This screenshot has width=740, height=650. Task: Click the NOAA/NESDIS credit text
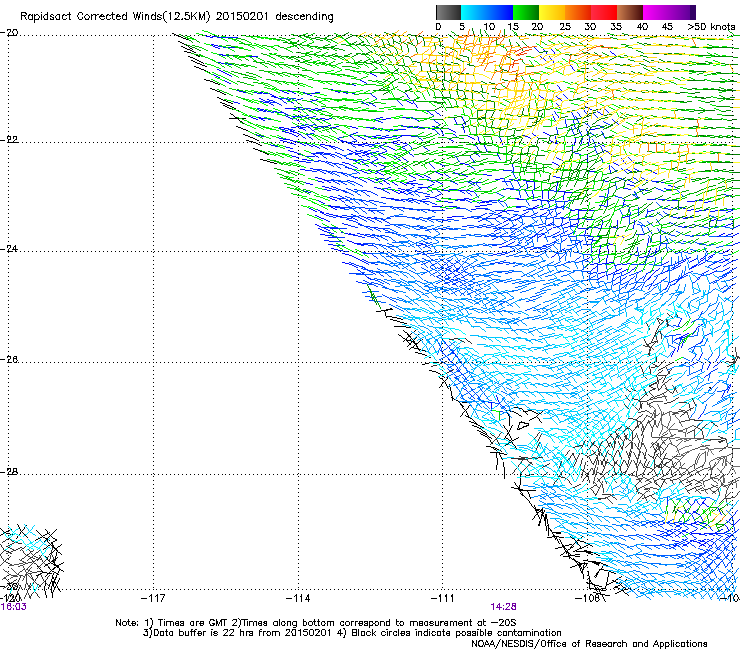589,644
